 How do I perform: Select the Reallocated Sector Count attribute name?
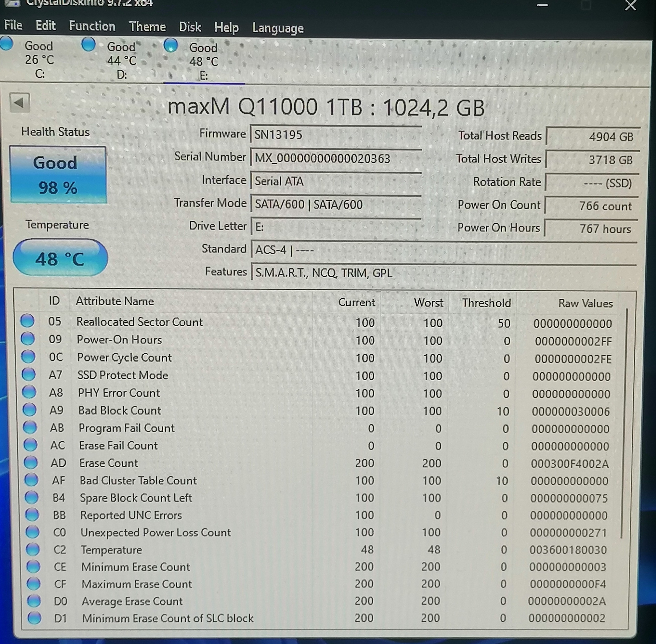click(x=139, y=322)
